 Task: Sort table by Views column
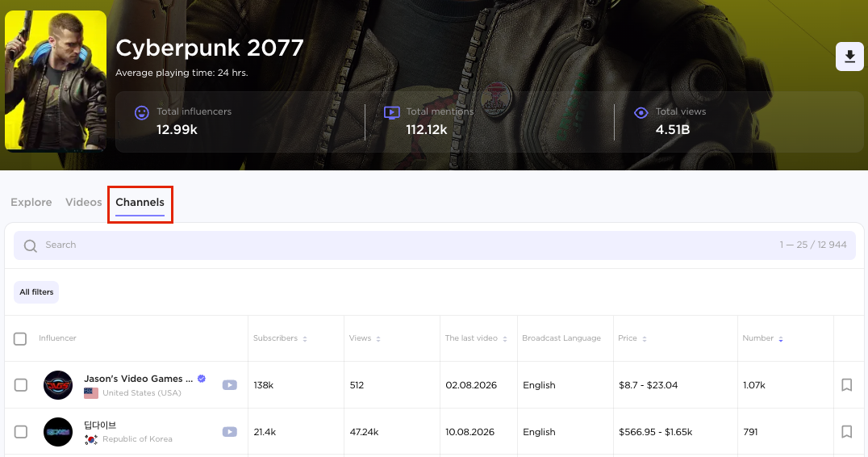(378, 338)
